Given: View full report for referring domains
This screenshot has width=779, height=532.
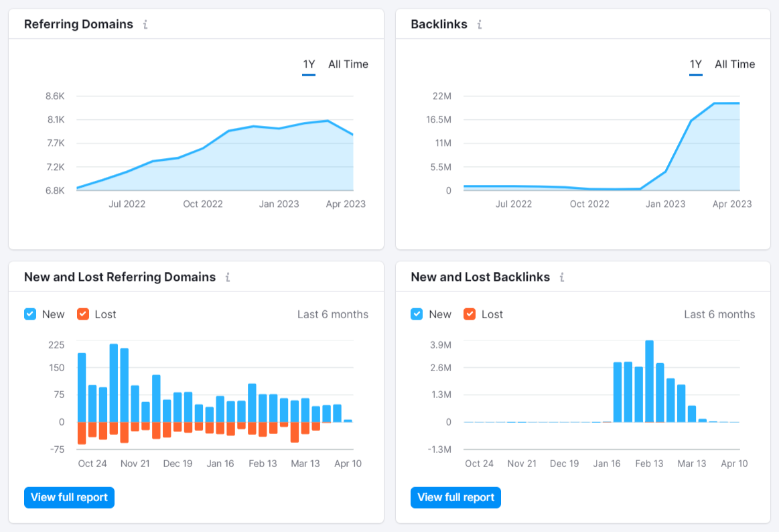Looking at the screenshot, I should 69,497.
